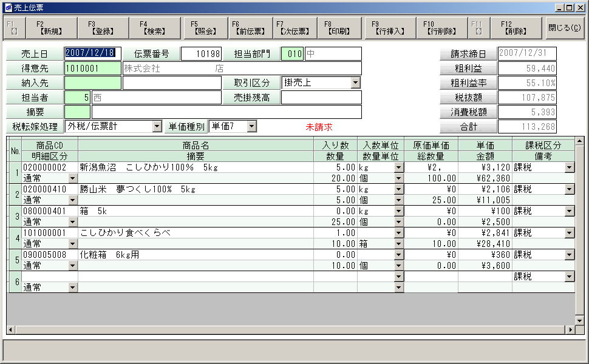Click the 売上日 date field

click(x=92, y=53)
